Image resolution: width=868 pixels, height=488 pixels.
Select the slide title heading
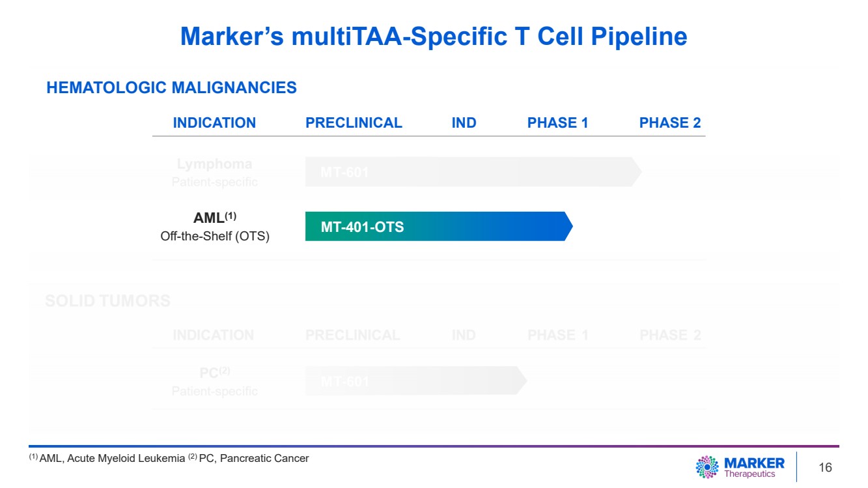click(x=434, y=36)
